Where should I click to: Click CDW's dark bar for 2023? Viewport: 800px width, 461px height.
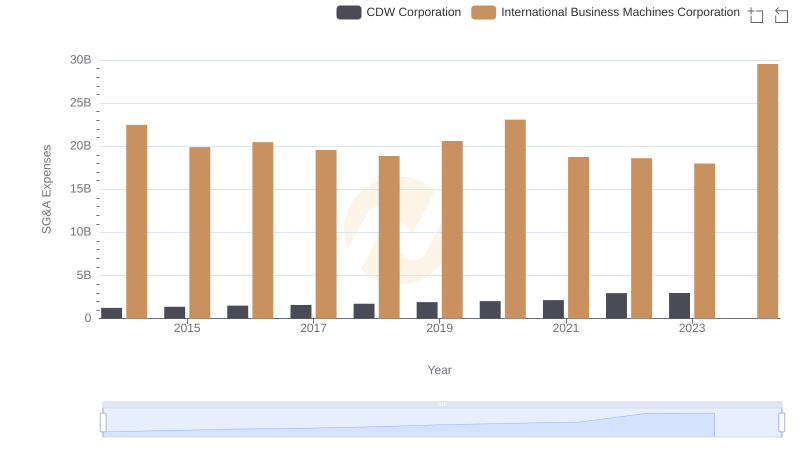680,305
